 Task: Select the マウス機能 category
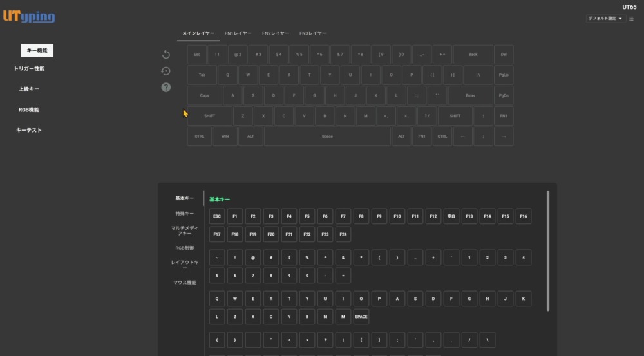pyautogui.click(x=184, y=282)
